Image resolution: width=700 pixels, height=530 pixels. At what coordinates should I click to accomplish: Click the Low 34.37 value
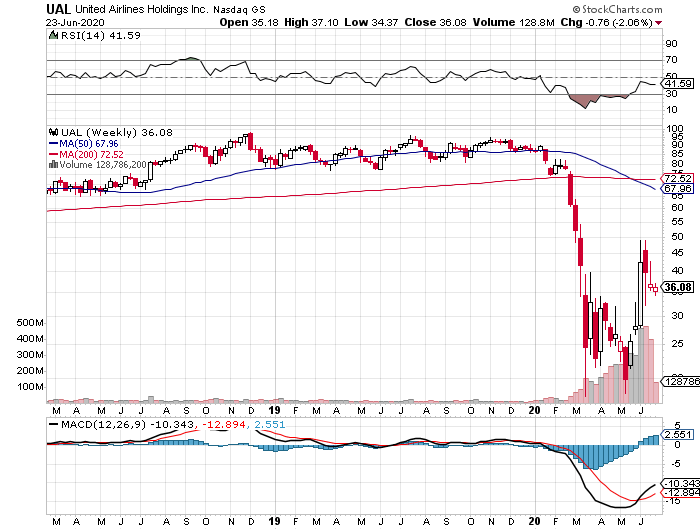click(371, 22)
